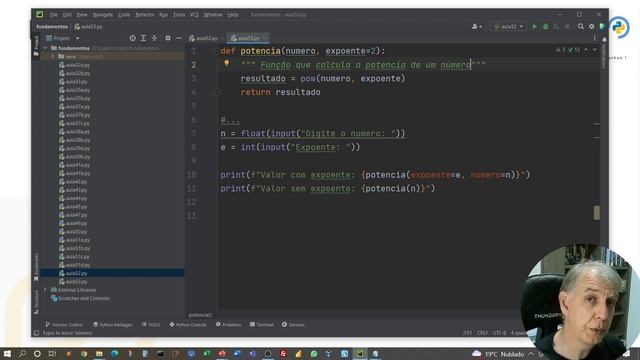Toggle the Structure side tab
640x360 pixels.
(36, 302)
